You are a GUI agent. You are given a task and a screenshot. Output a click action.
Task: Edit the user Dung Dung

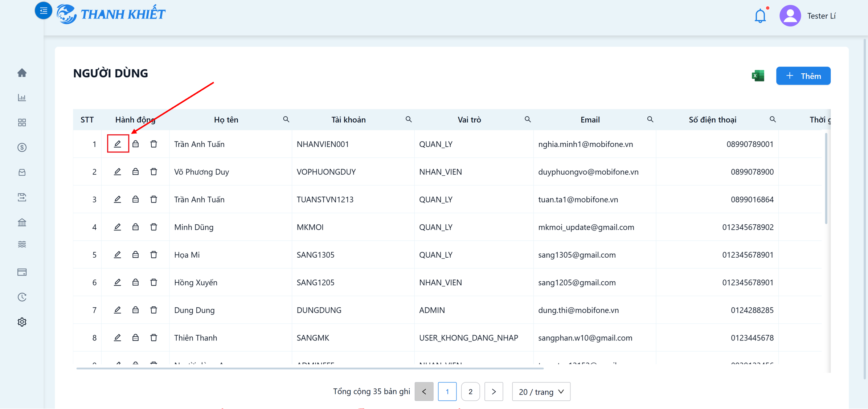coord(118,310)
